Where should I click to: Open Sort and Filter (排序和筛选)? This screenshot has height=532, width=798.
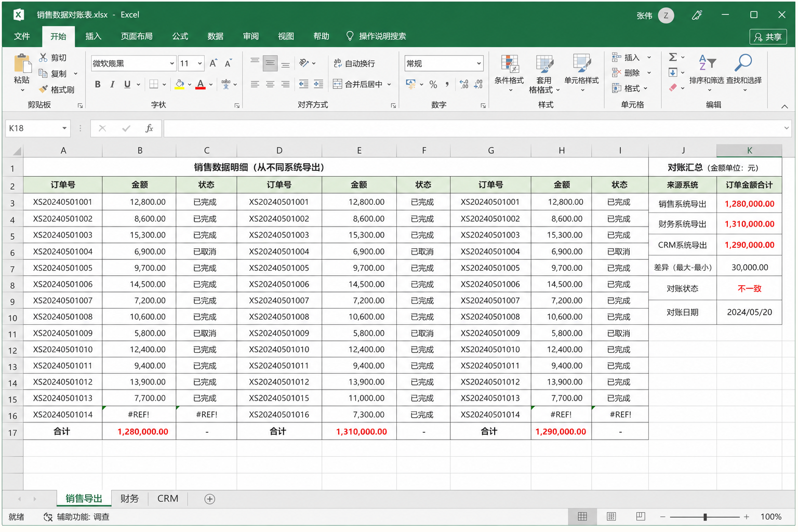707,73
